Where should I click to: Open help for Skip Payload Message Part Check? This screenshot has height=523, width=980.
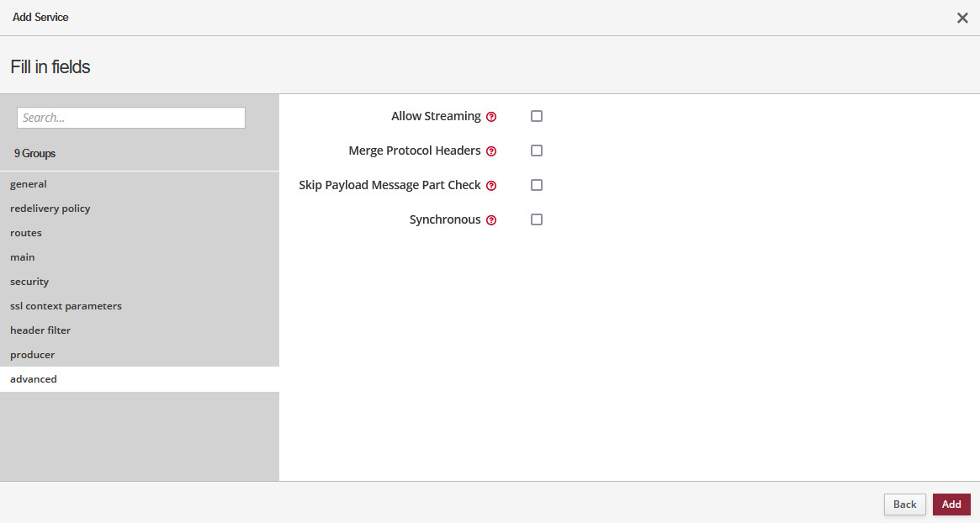point(491,186)
